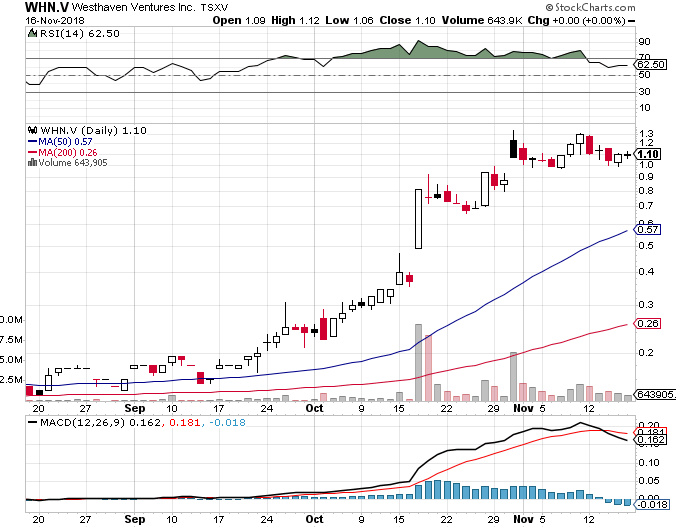Click the MA(200) 0.26 legend text

(x=68, y=152)
